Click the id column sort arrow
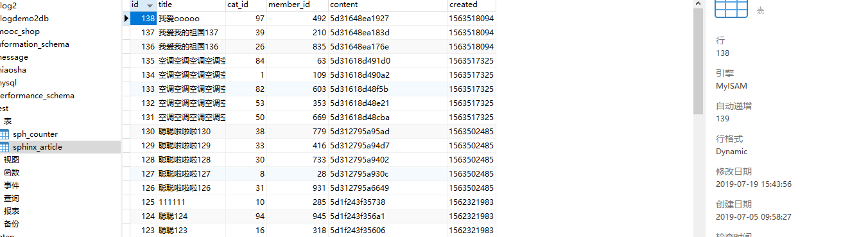 tap(150, 5)
